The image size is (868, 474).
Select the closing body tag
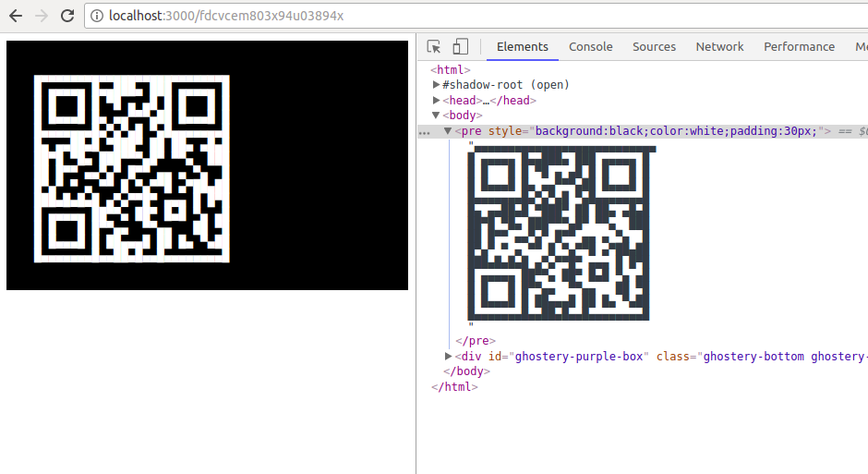point(466,371)
